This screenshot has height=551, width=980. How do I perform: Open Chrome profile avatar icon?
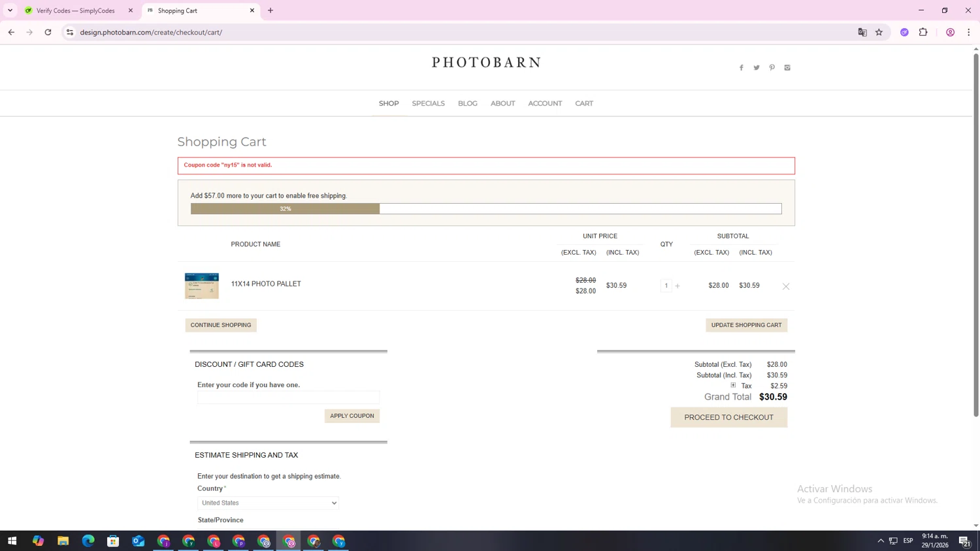(951, 32)
